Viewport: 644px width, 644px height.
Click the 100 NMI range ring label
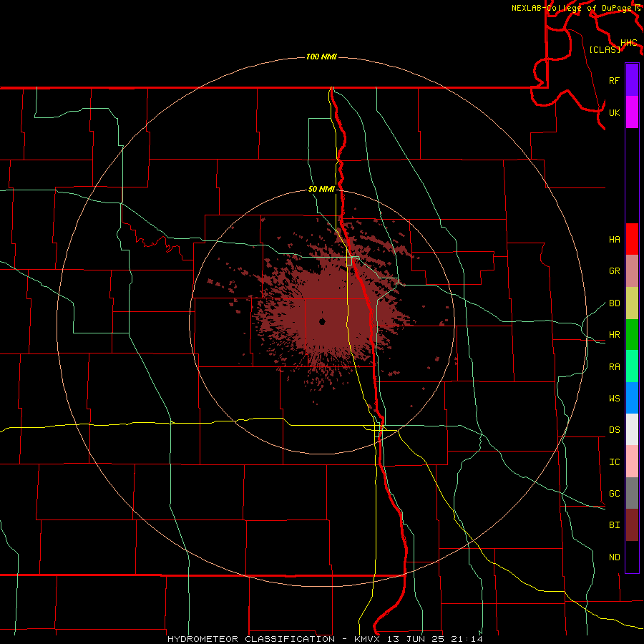click(321, 57)
